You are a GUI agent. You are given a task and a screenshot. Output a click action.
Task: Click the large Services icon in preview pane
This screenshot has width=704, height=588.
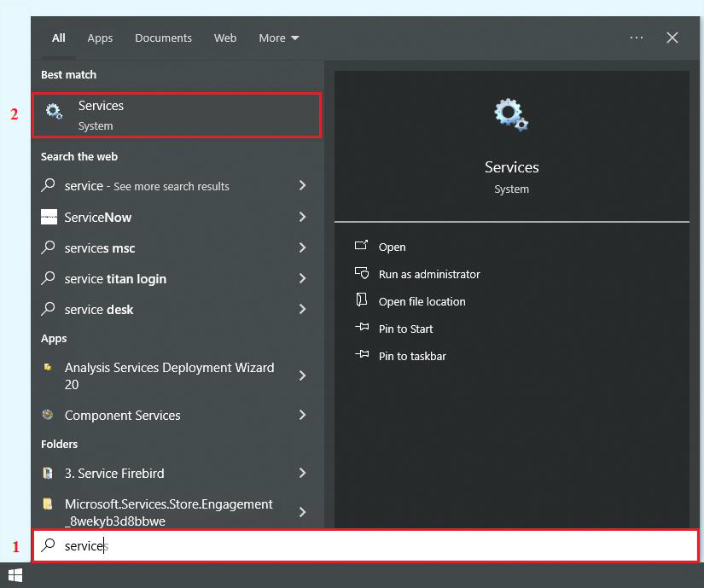tap(511, 115)
